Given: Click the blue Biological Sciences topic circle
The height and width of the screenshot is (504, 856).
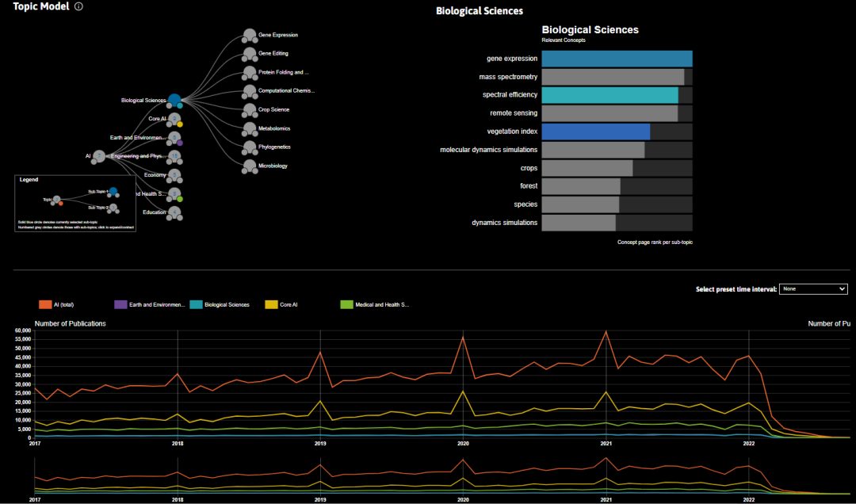Looking at the screenshot, I should coord(174,100).
